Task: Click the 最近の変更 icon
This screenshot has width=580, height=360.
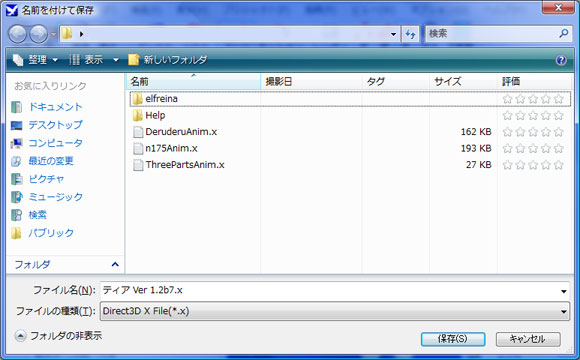Action: [x=16, y=161]
